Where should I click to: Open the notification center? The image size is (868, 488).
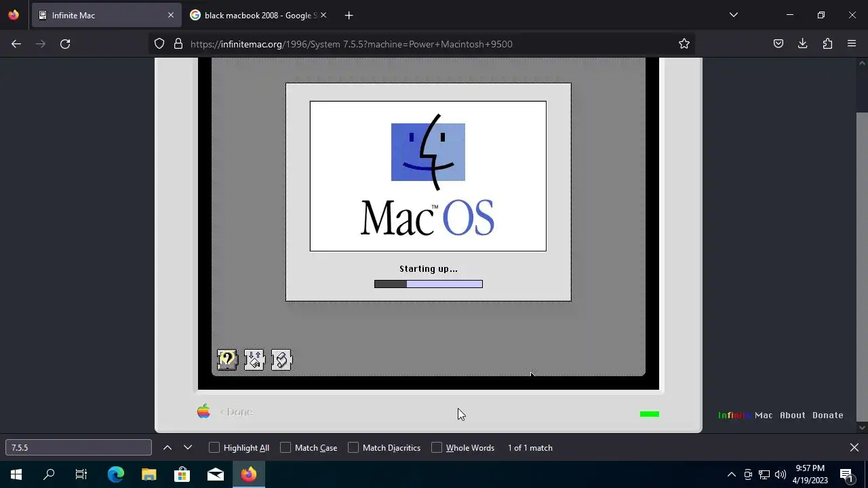click(846, 474)
